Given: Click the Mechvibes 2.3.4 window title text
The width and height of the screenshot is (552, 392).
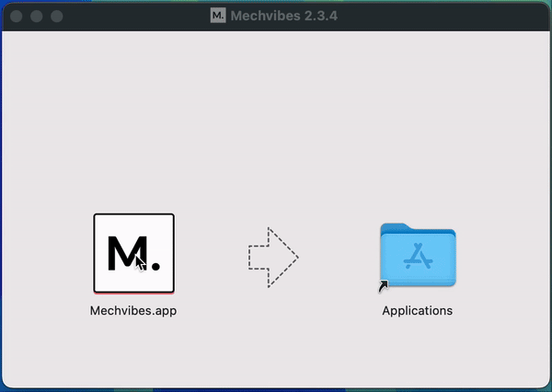Looking at the screenshot, I should 283,16.
